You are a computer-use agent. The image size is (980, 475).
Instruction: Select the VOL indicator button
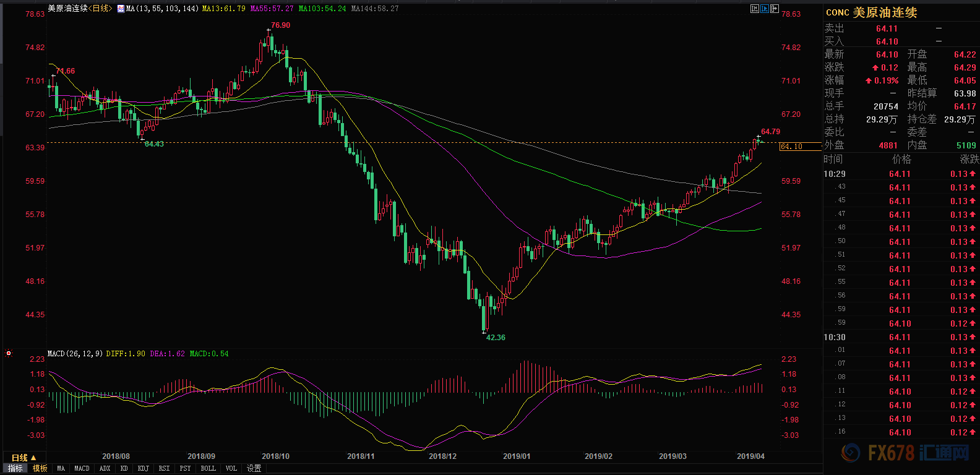pyautogui.click(x=231, y=468)
